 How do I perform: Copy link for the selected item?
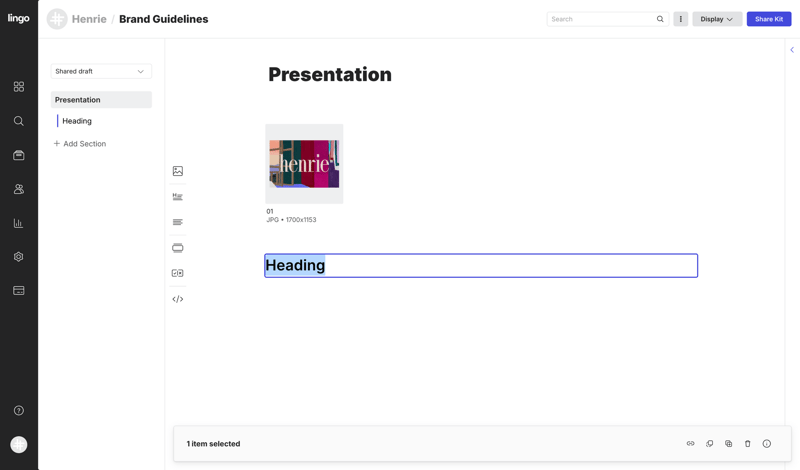coord(690,443)
